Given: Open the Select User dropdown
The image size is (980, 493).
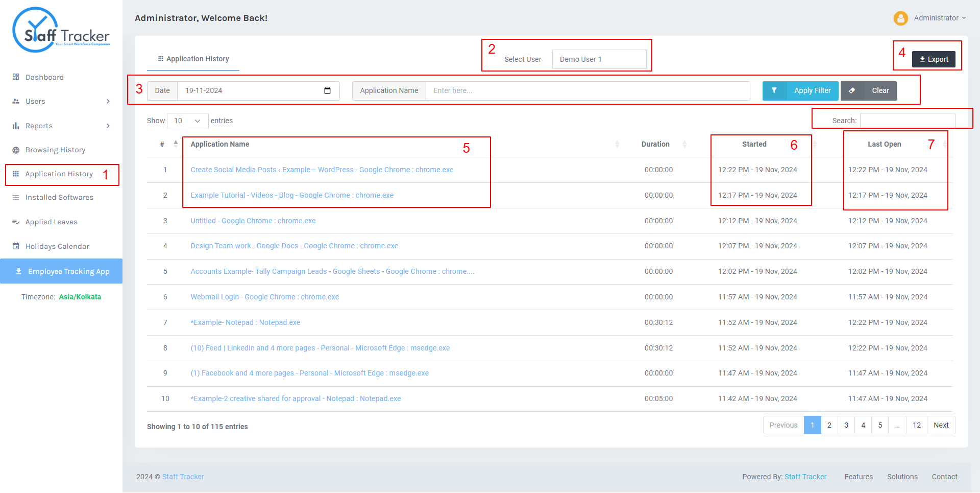Looking at the screenshot, I should point(599,59).
